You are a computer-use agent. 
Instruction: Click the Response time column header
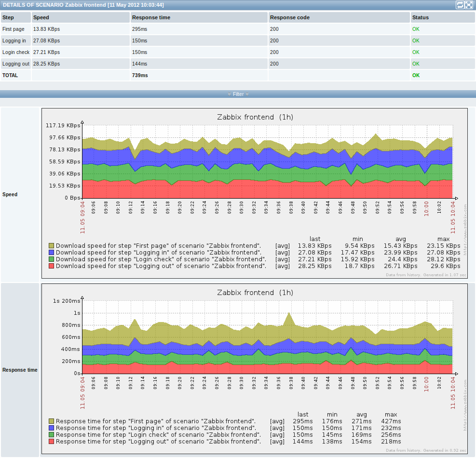click(x=199, y=18)
